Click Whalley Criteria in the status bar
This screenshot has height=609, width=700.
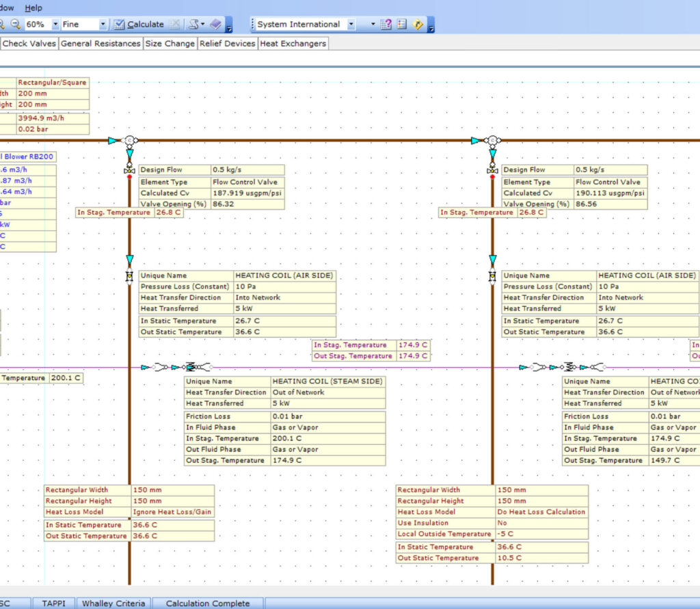pyautogui.click(x=113, y=604)
